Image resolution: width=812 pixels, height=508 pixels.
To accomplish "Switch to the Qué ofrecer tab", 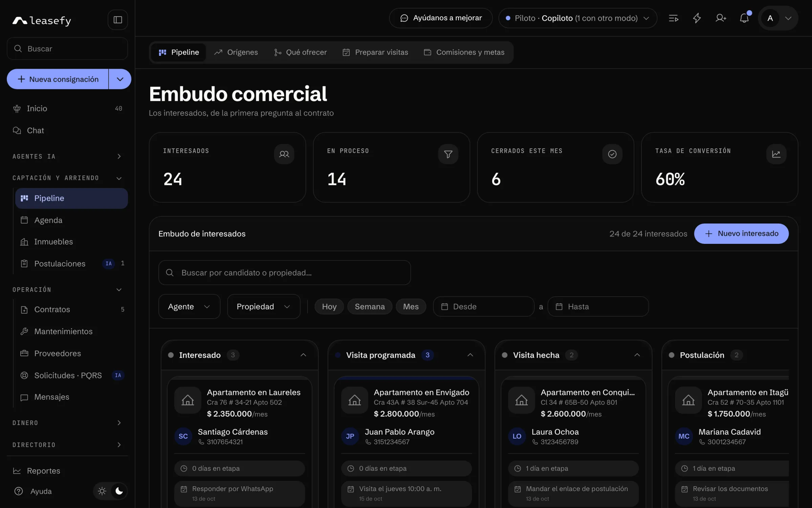I will pos(300,52).
